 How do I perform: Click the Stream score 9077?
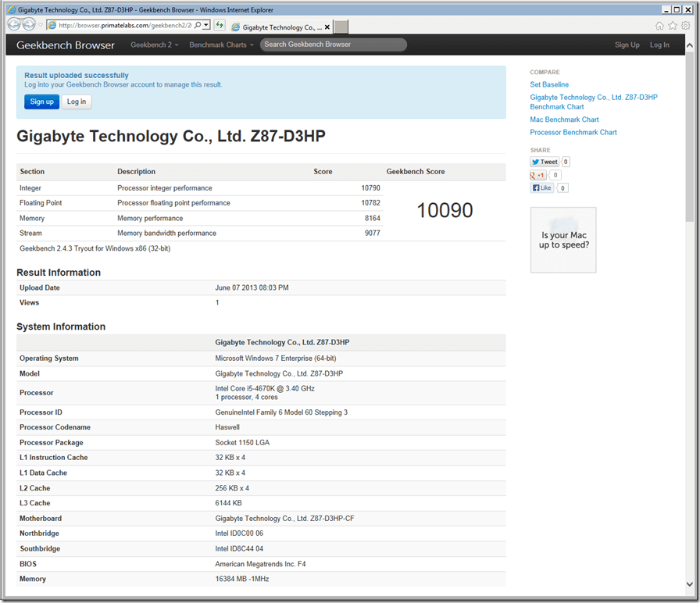point(373,233)
